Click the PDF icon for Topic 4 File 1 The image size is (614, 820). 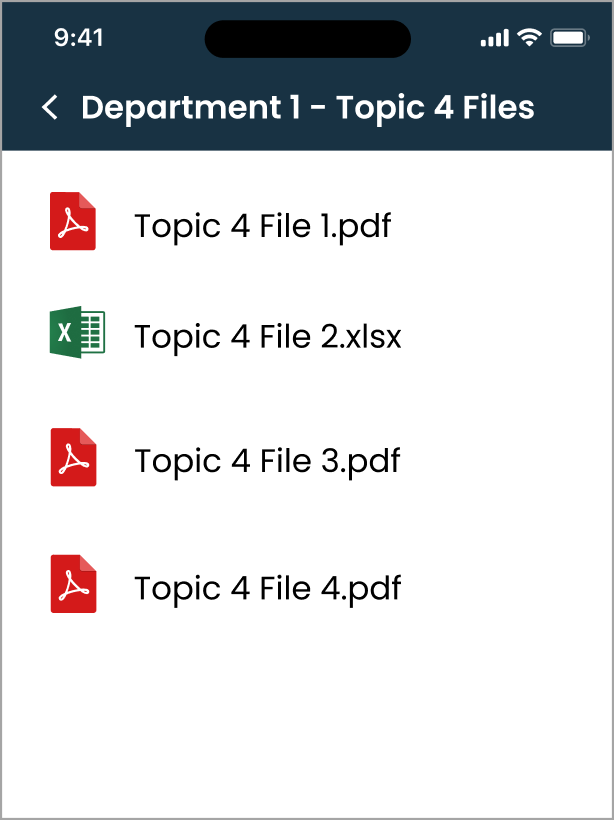[73, 222]
